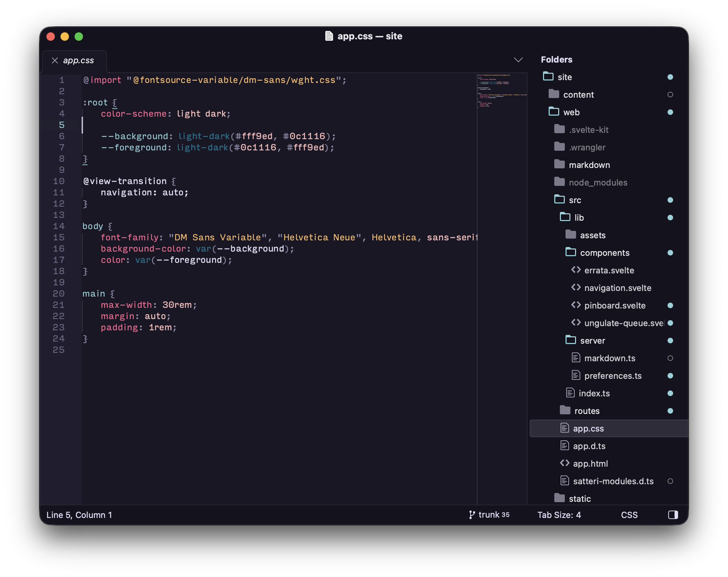
Task: Click the Folders sidebar heading
Action: point(556,59)
